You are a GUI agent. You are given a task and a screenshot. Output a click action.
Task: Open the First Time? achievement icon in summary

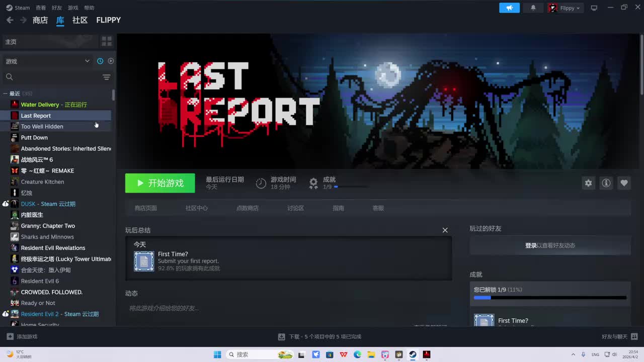click(x=144, y=261)
